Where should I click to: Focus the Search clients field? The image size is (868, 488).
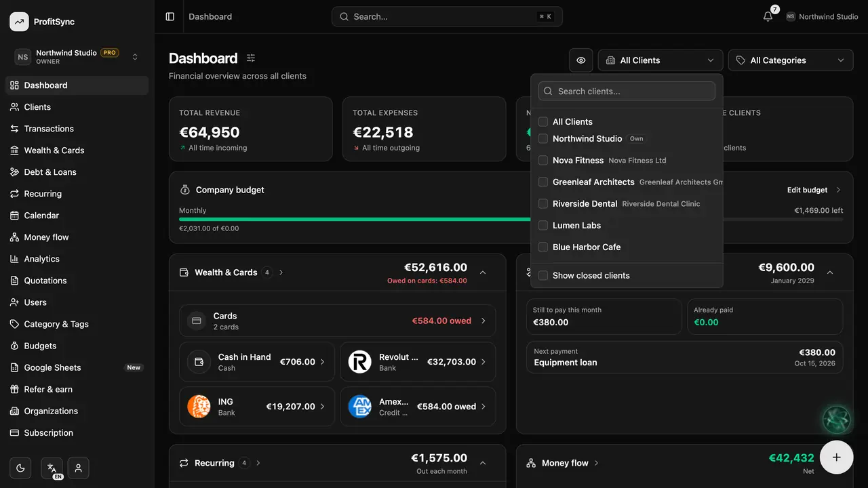pyautogui.click(x=627, y=91)
